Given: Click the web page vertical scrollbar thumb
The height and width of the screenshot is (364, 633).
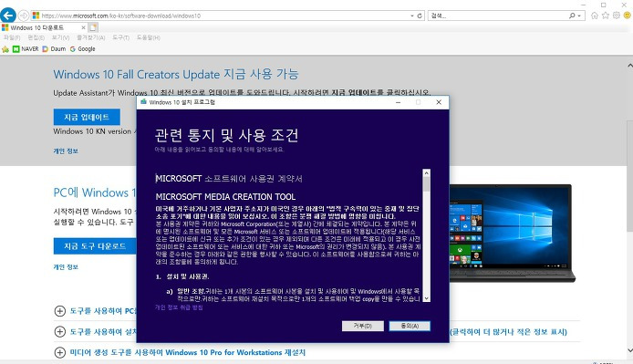Looking at the screenshot, I should (x=629, y=176).
